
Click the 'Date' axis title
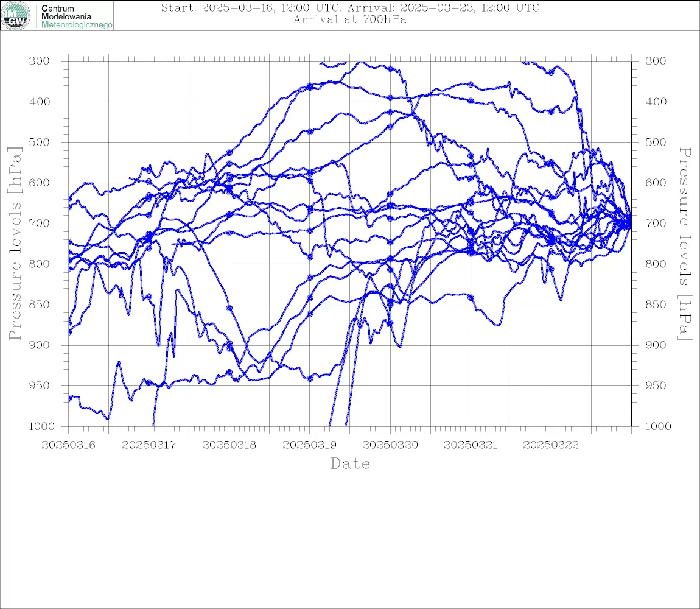[350, 463]
